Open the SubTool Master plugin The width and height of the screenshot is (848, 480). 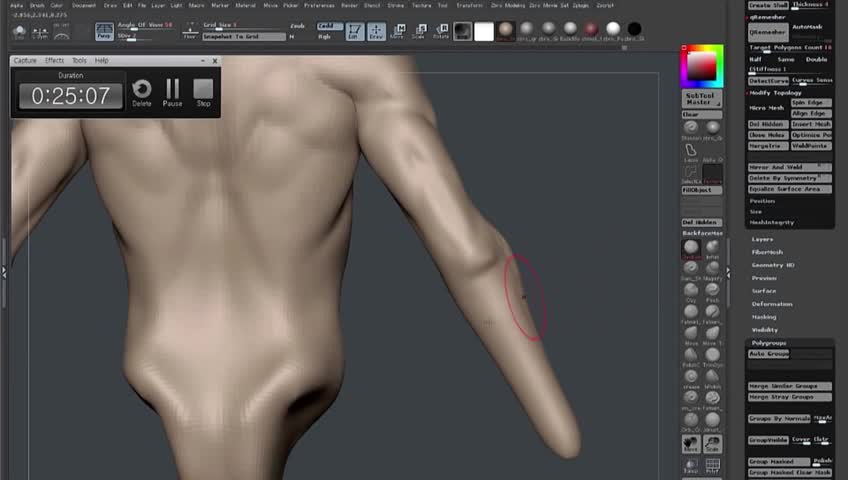coord(701,99)
